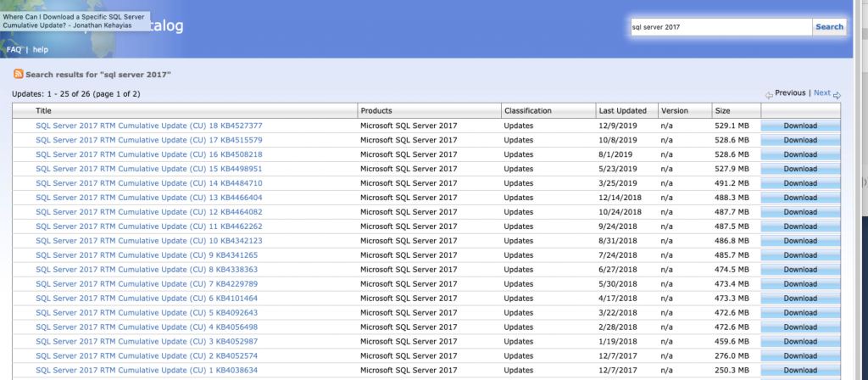The width and height of the screenshot is (868, 380).
Task: Click the Previous page arrow icon
Action: (769, 94)
